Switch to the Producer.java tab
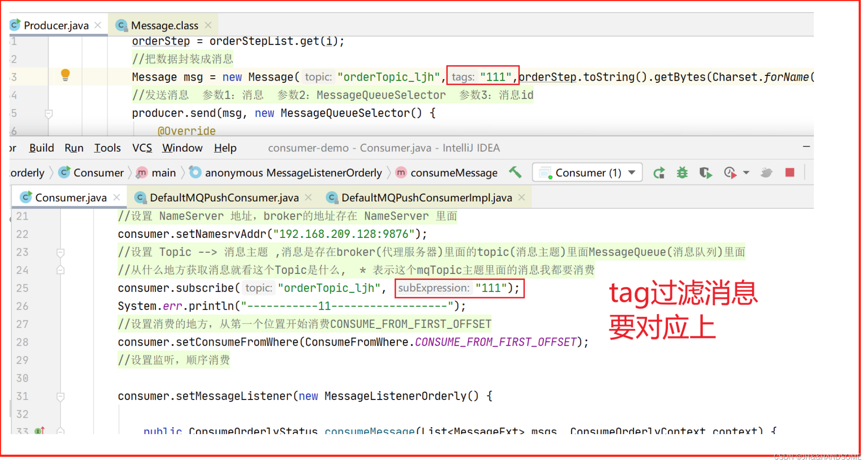Viewport: 868px width, 464px height. (56, 25)
